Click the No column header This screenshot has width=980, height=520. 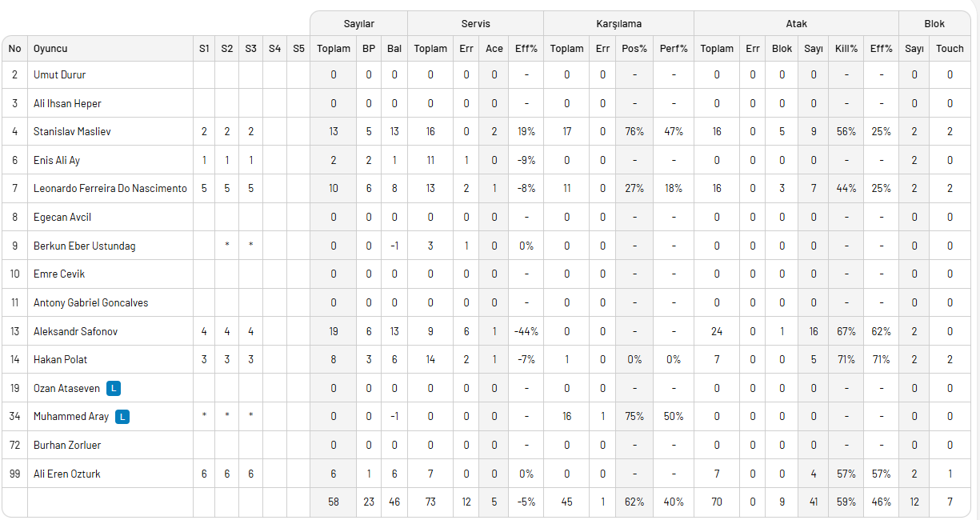(14, 49)
